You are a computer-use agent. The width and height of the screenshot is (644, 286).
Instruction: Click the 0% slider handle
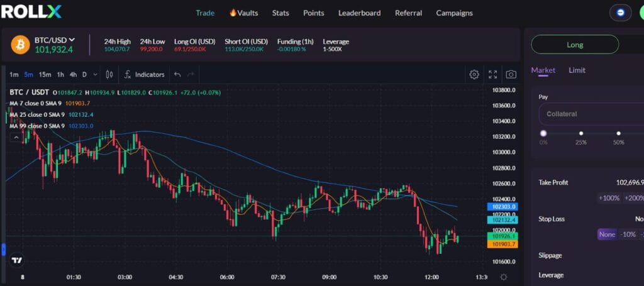click(x=543, y=133)
